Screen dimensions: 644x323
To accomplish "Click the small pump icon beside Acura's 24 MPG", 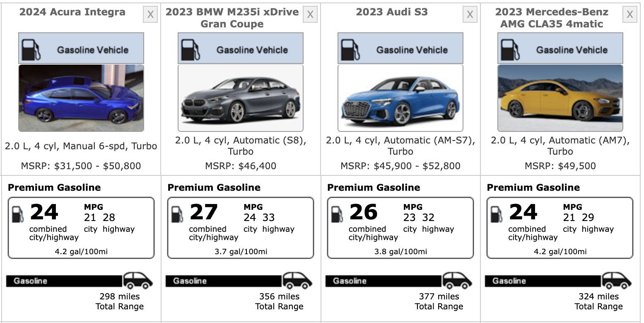I will pyautogui.click(x=18, y=214).
